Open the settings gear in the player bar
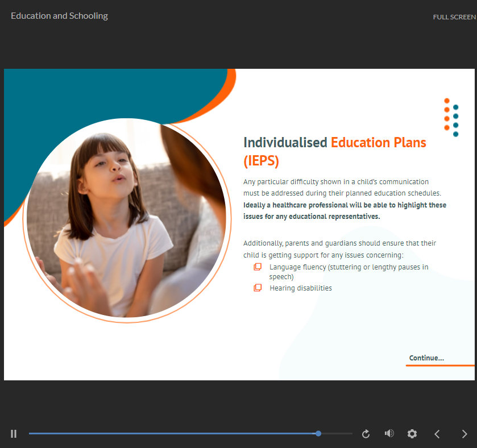 click(412, 434)
